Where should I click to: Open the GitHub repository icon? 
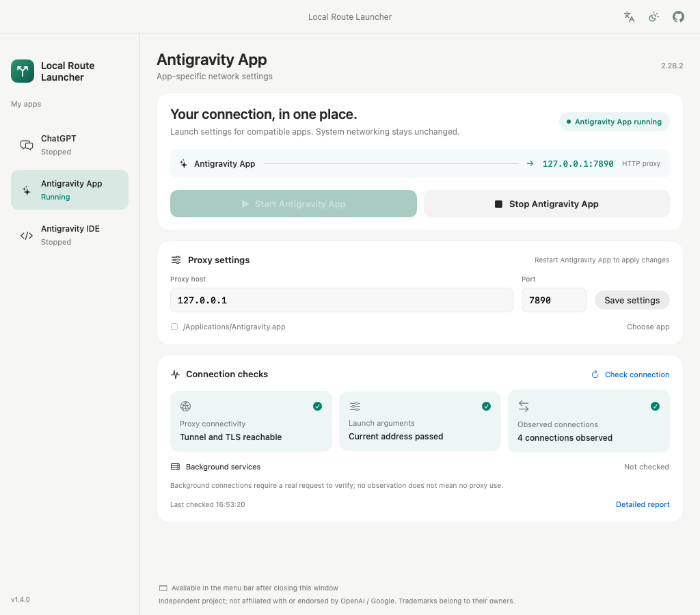click(678, 17)
